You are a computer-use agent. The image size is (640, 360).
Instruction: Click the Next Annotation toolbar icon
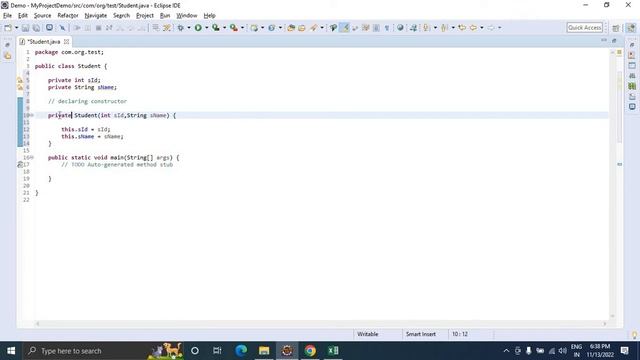pos(427,28)
